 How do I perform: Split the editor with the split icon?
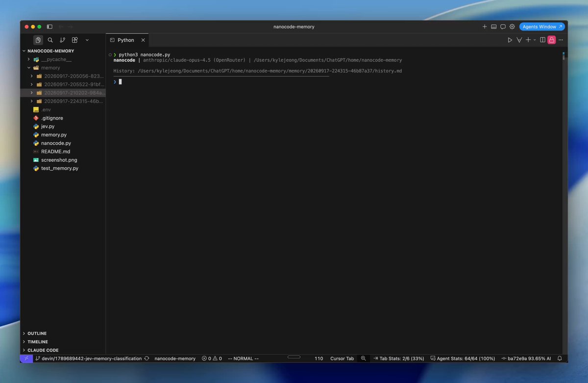point(542,40)
